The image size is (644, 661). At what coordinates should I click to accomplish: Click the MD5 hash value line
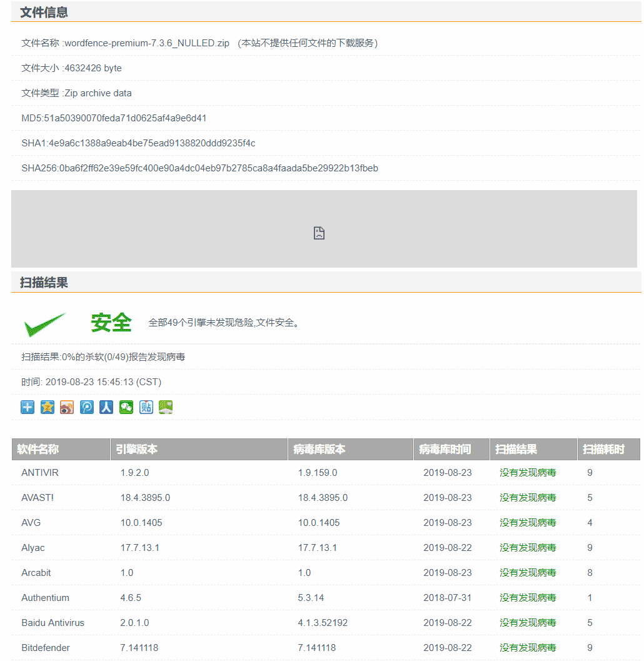click(114, 118)
